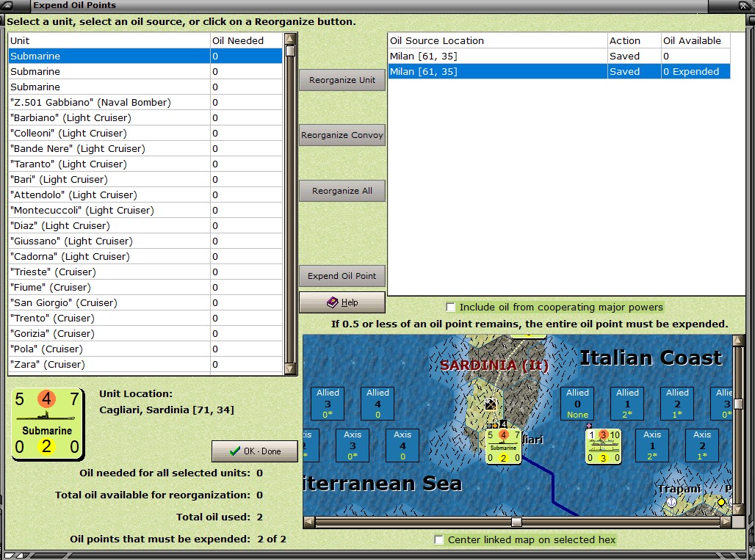Select "Trento" (Cruiser) row
Screen dimensions: 755x560
point(145,318)
